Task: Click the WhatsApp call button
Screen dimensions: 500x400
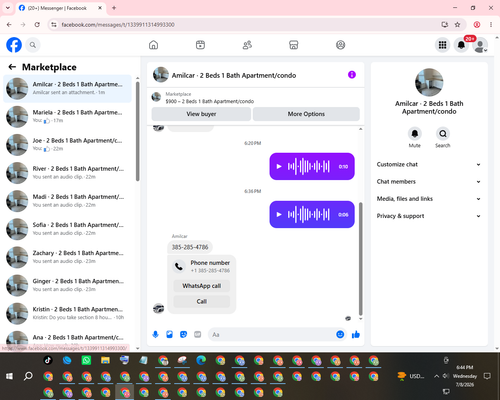Action: click(202, 286)
